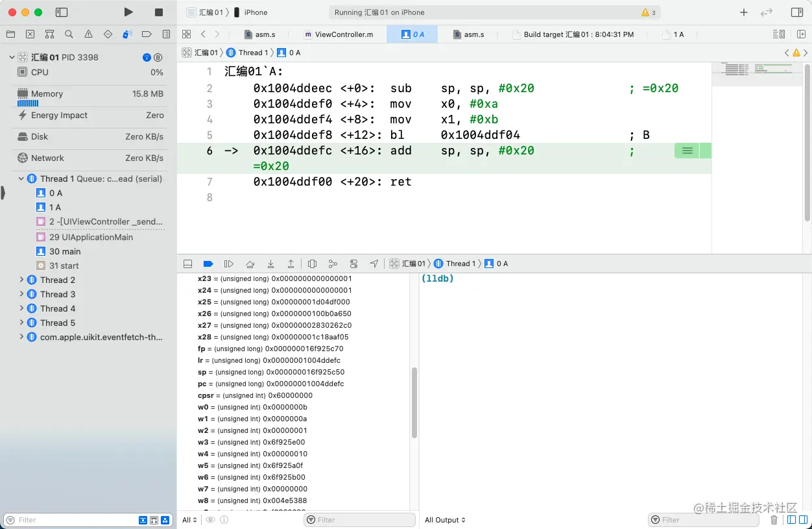Open the Report navigator icon

click(x=166, y=34)
